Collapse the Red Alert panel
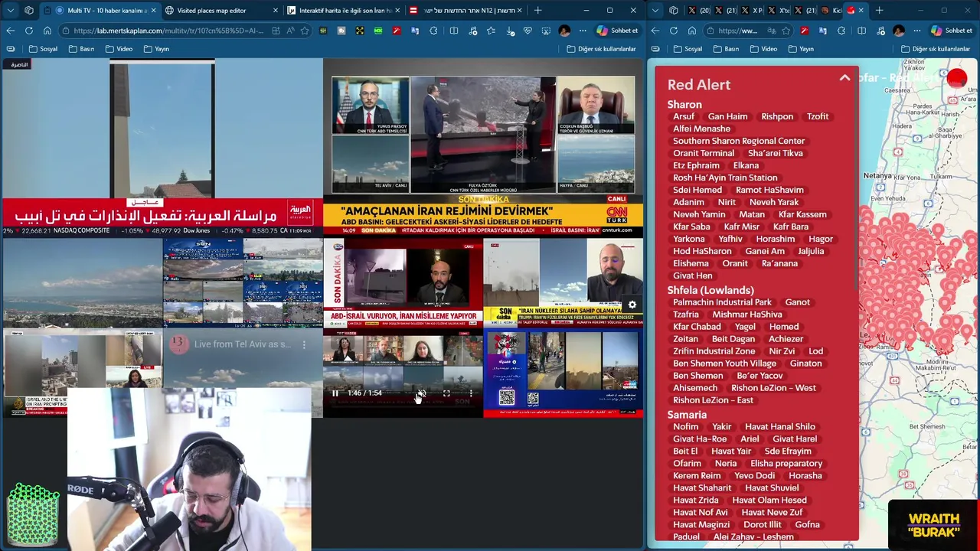Screen dimensions: 980x551 [x=844, y=78]
